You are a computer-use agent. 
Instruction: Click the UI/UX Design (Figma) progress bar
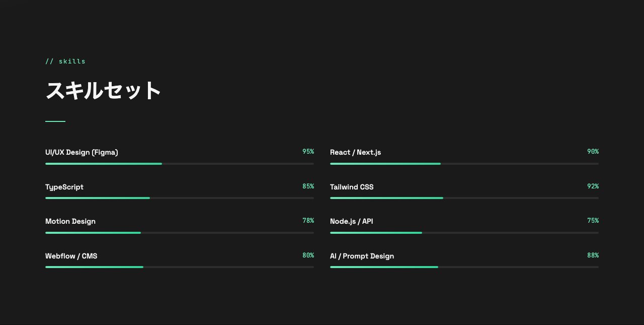(x=179, y=164)
